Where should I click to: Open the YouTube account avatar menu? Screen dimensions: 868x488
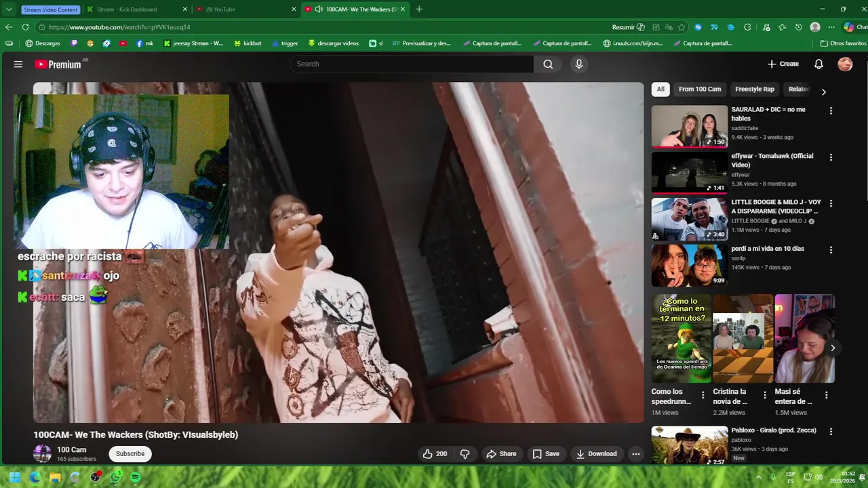845,64
